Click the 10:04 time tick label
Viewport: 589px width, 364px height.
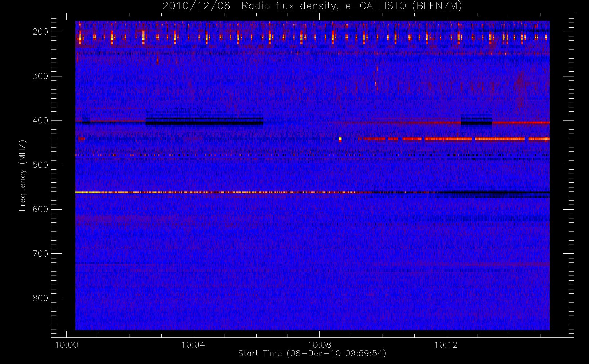193,344
